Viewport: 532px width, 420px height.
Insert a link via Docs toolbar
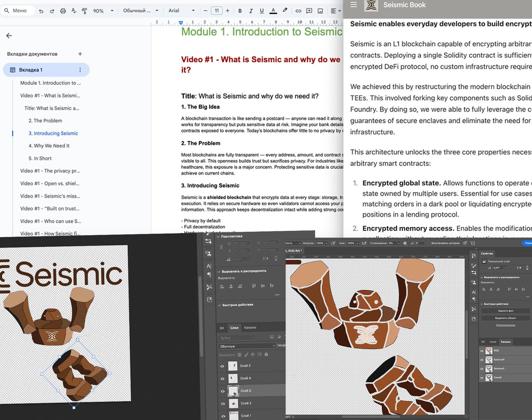(x=298, y=11)
